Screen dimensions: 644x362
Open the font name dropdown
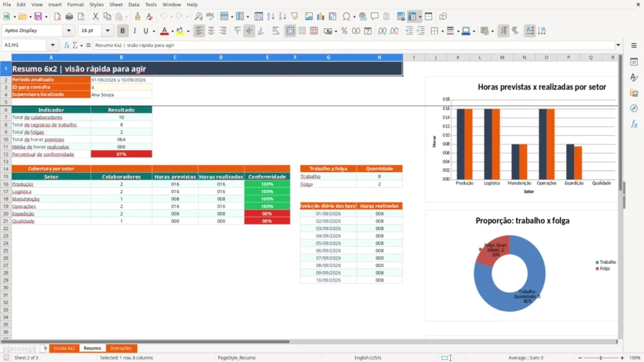pos(69,30)
